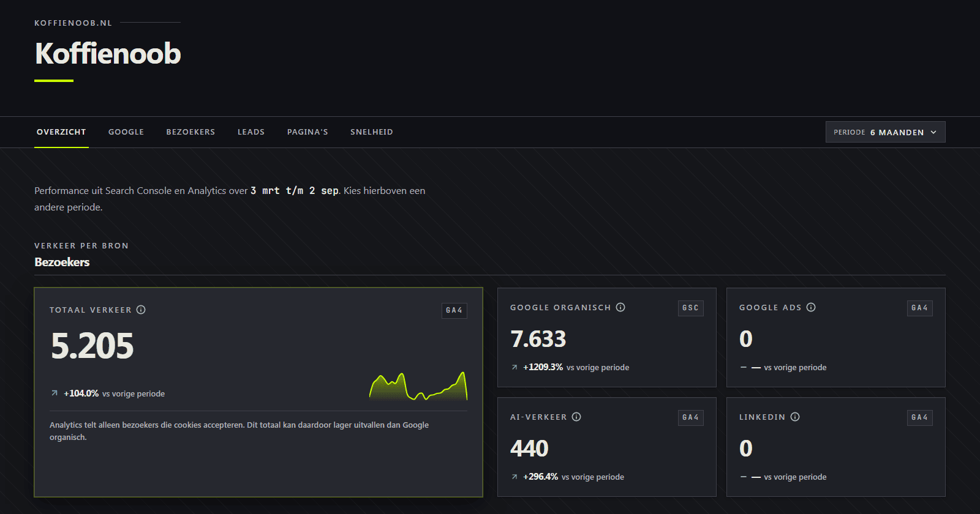Click the +104.0% vs vorige periode text
980x514 pixels.
(x=114, y=393)
